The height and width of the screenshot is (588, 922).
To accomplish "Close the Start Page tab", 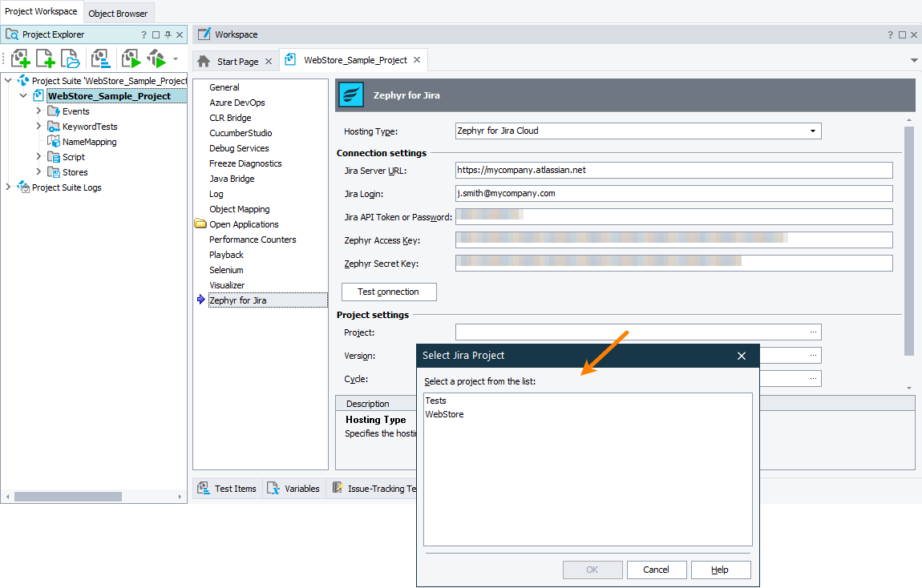I will (x=268, y=61).
